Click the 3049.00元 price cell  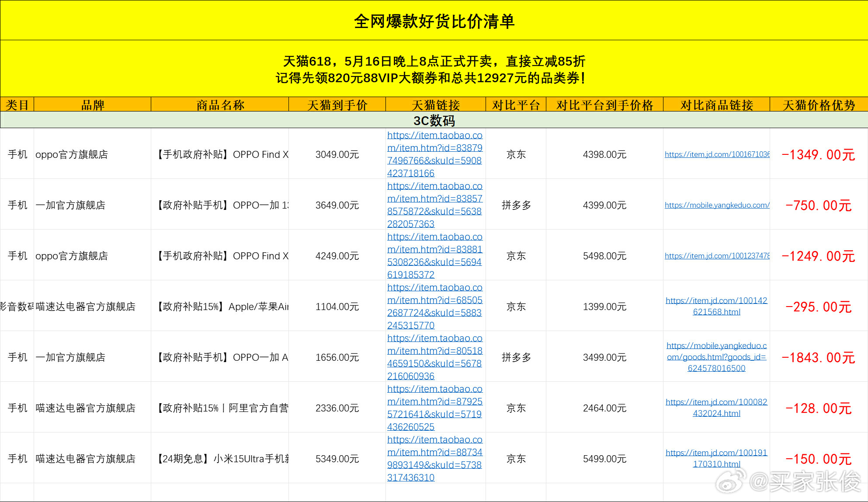(337, 154)
